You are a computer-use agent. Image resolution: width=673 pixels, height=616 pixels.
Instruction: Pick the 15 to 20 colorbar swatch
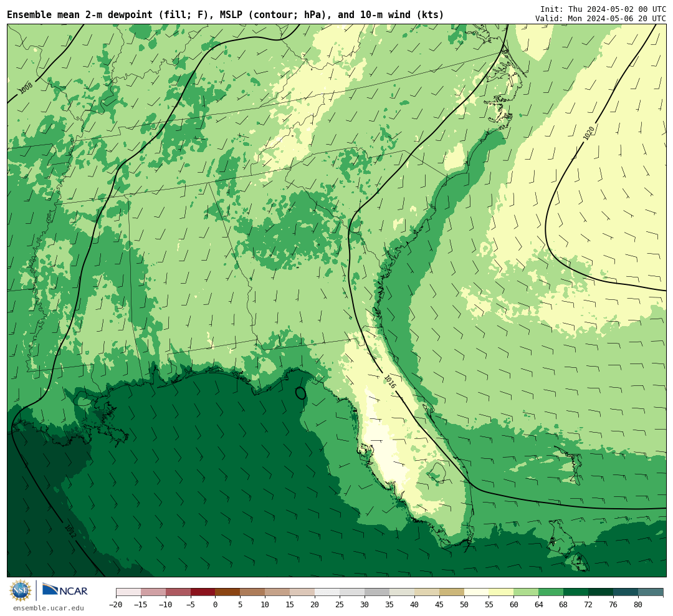point(303,592)
